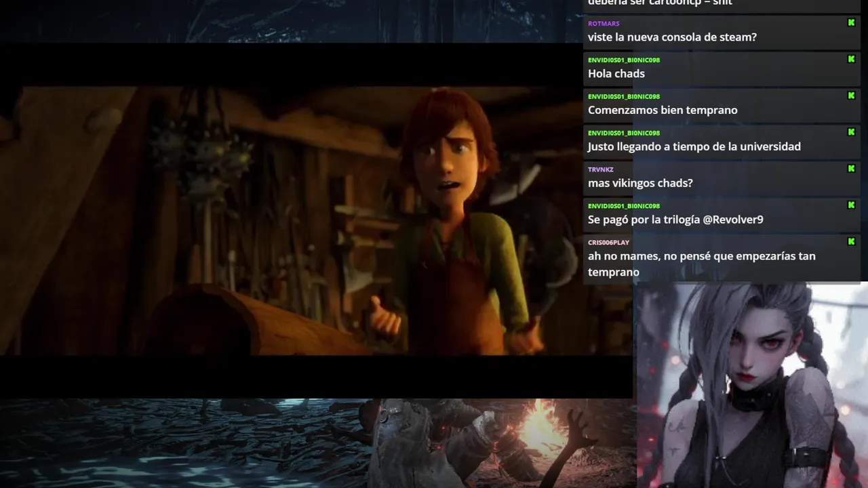Click the @Revolver9 mention in chat
This screenshot has width=868, height=488.
click(733, 220)
